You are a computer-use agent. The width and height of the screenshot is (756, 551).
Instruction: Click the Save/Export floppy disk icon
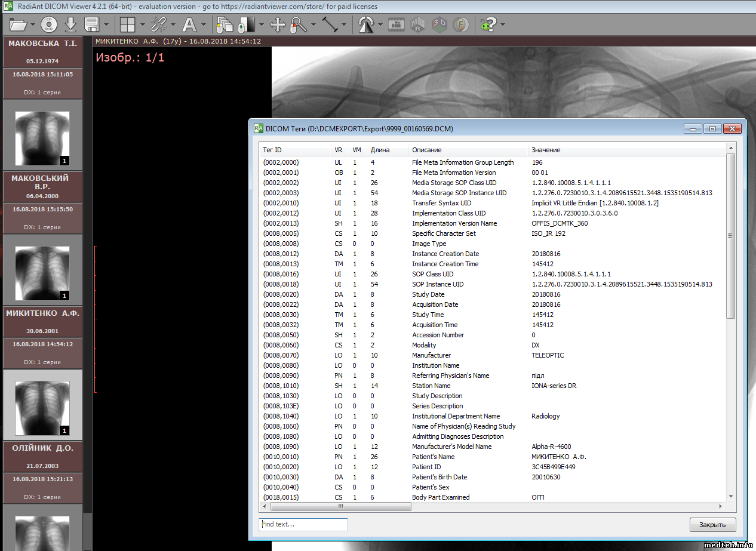pos(91,24)
